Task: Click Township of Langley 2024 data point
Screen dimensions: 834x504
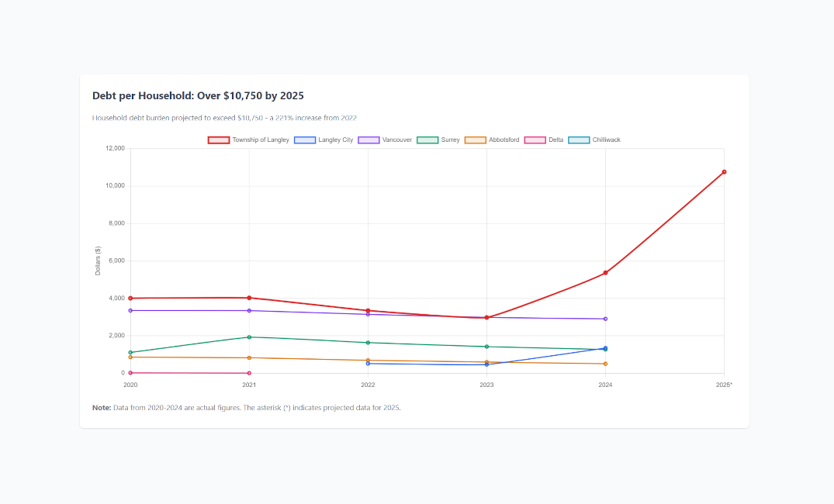Action: click(605, 273)
